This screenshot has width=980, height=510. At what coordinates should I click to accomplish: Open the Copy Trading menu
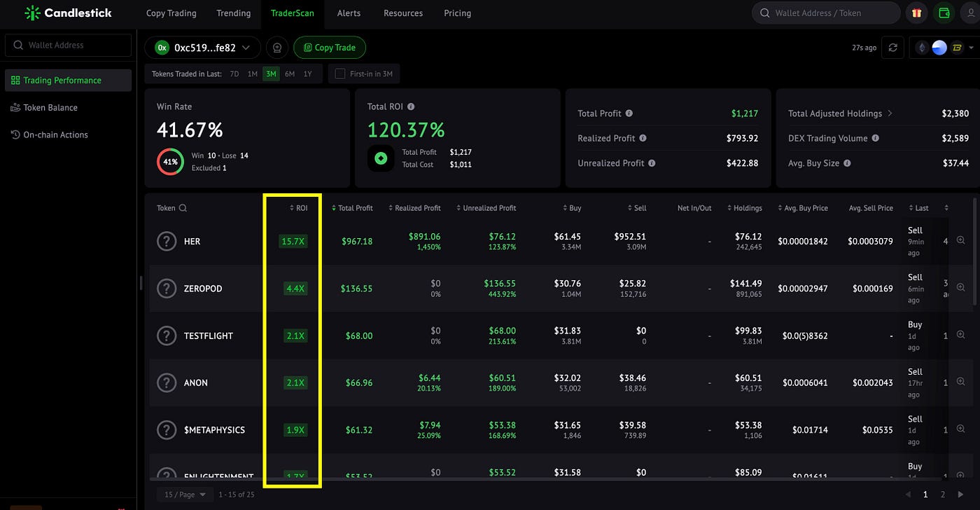pos(171,13)
